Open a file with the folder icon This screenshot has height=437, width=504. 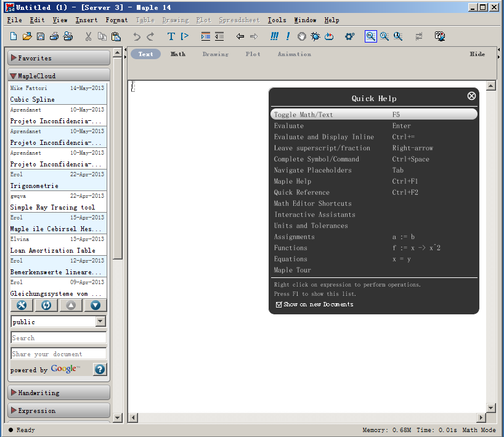coord(27,36)
